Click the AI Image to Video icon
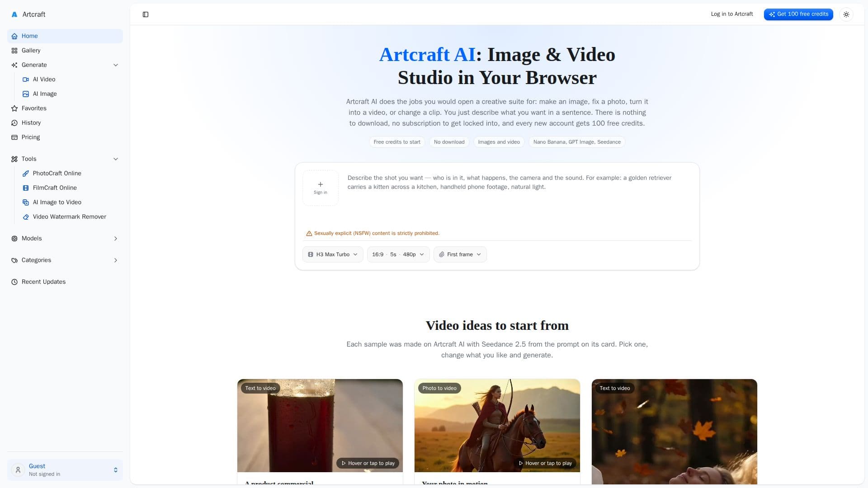The width and height of the screenshot is (868, 488). tap(26, 202)
